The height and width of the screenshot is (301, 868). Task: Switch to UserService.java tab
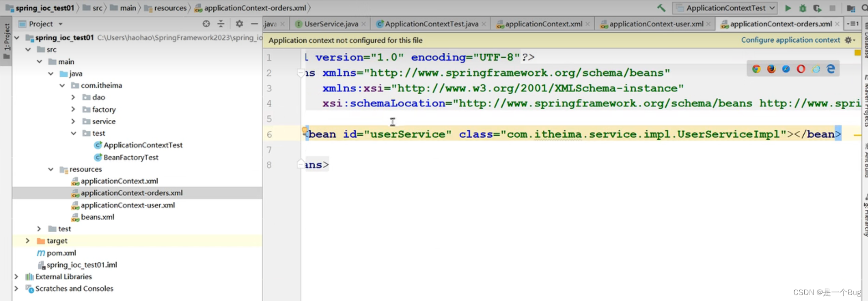(331, 24)
